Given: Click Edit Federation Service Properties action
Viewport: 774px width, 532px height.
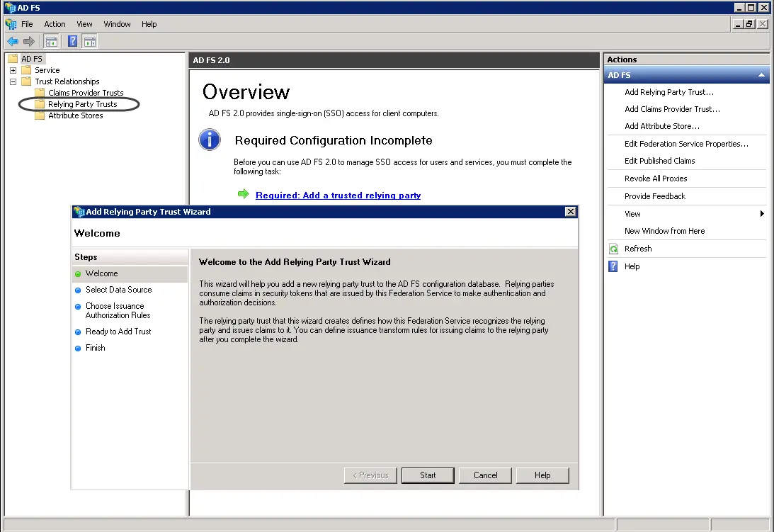Looking at the screenshot, I should point(686,144).
